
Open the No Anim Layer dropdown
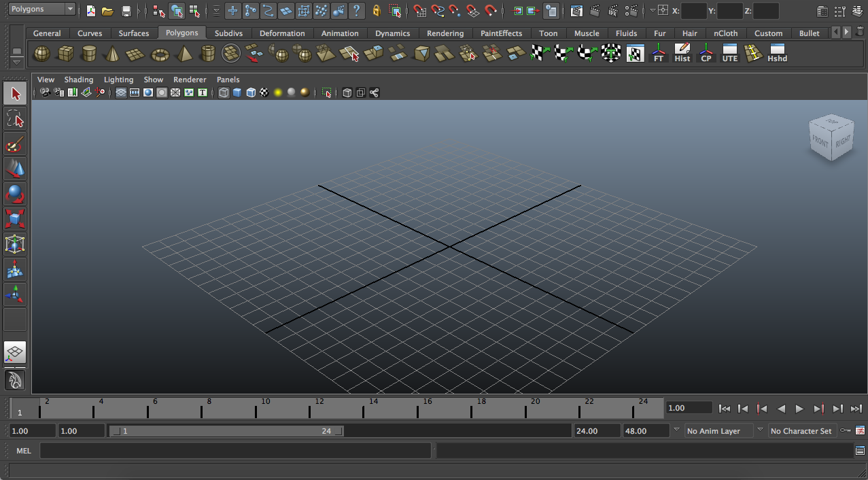coord(721,430)
